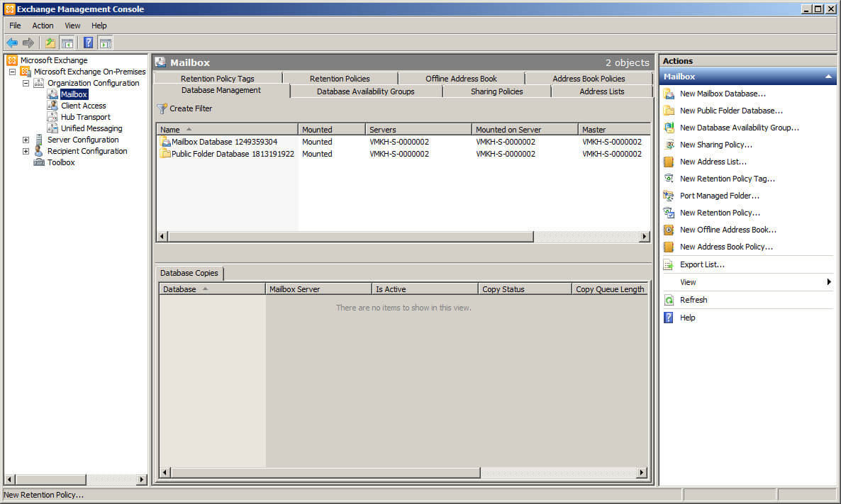The image size is (841, 504).
Task: Click the Database Copies horizontal scrollbar thumb
Action: pos(325,472)
